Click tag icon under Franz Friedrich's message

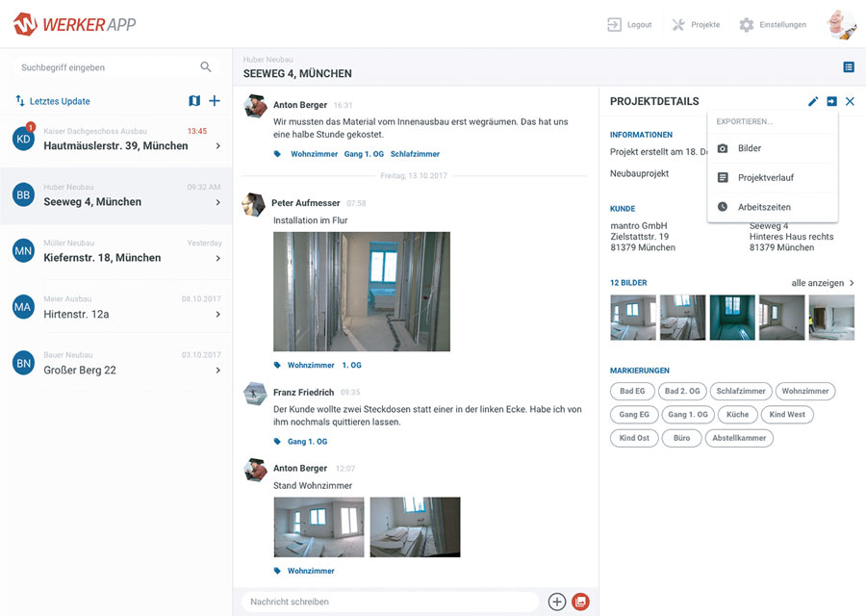pos(277,442)
